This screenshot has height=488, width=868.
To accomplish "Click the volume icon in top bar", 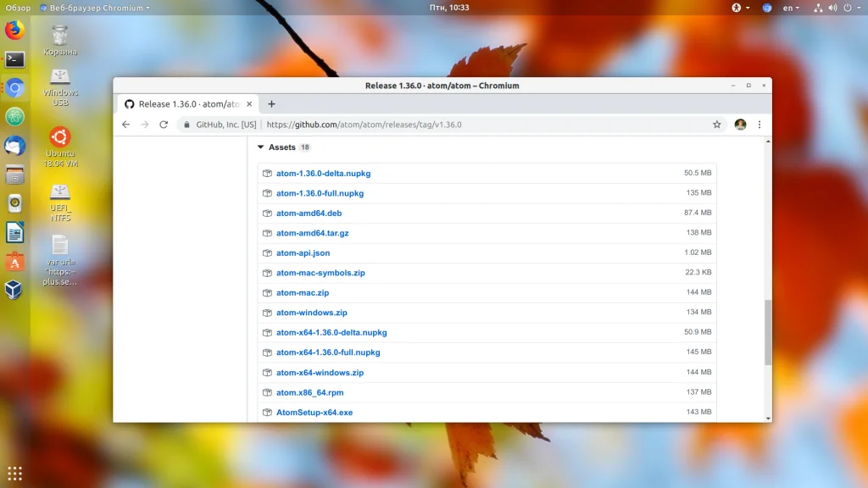I will (832, 8).
